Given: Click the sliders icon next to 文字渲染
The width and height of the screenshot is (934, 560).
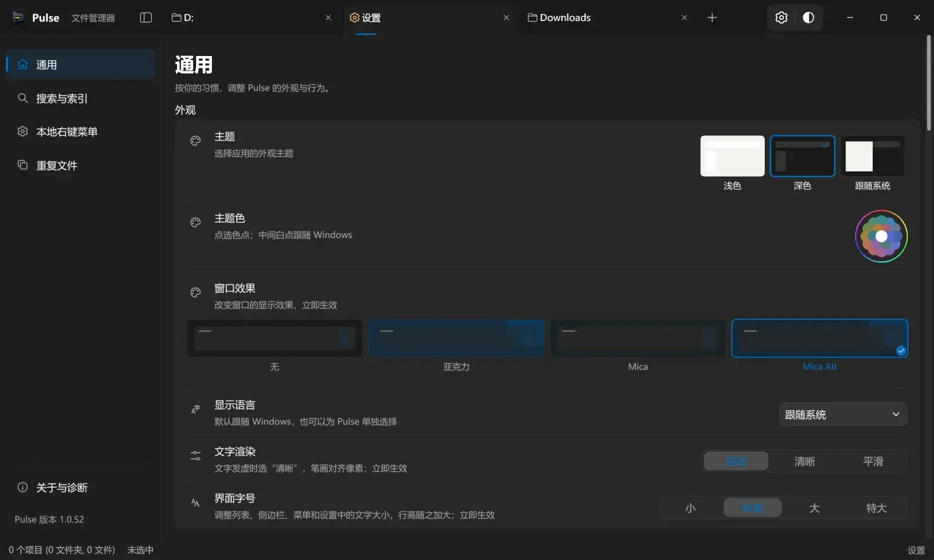Looking at the screenshot, I should coord(196,456).
